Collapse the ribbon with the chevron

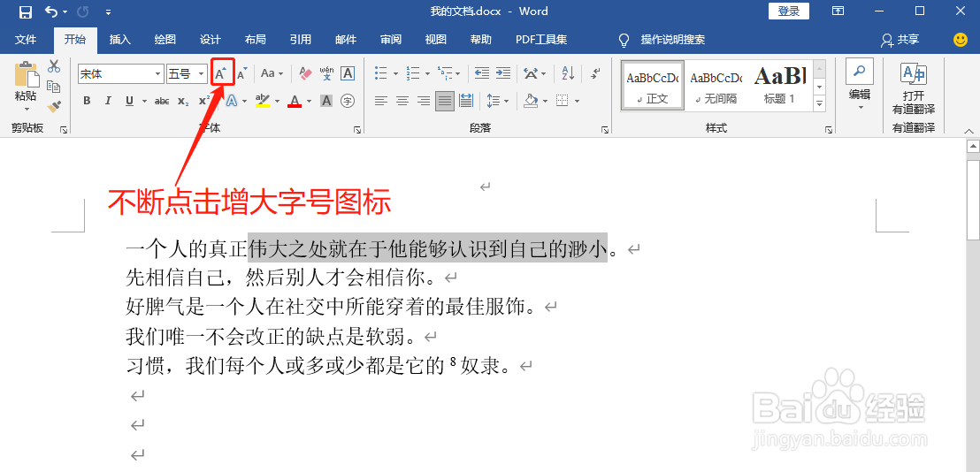click(x=969, y=131)
